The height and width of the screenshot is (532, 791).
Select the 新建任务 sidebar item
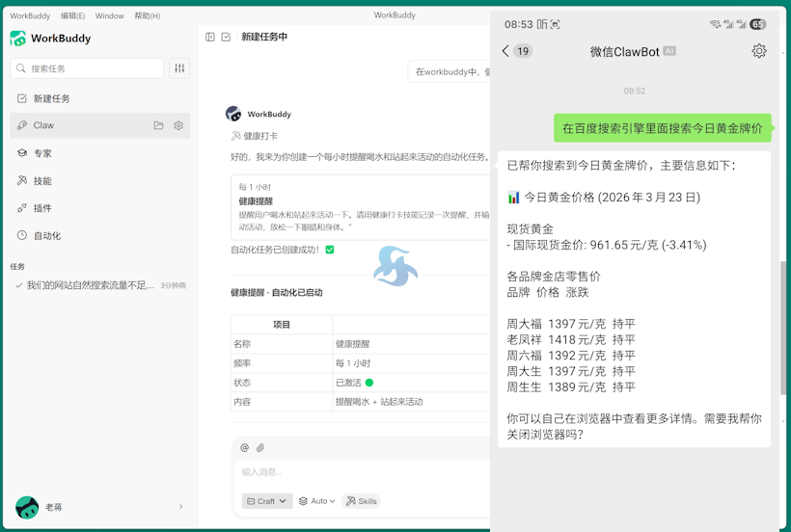pyautogui.click(x=100, y=98)
